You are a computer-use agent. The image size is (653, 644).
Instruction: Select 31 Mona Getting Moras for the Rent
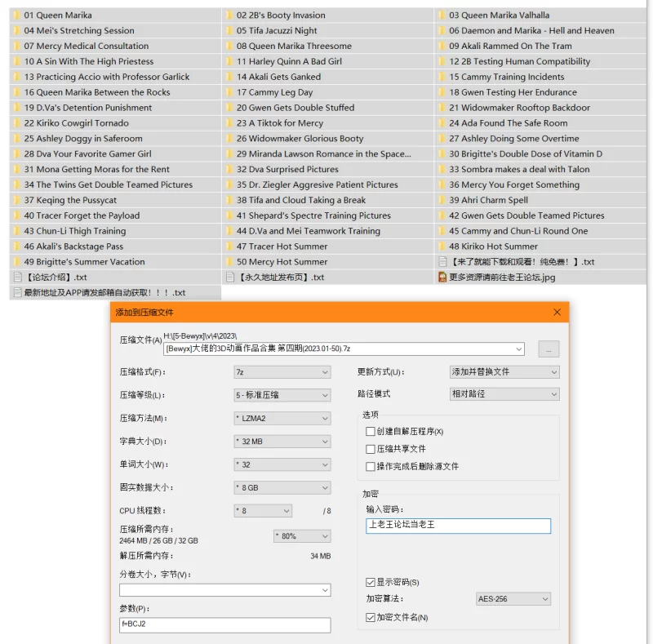[x=96, y=170]
